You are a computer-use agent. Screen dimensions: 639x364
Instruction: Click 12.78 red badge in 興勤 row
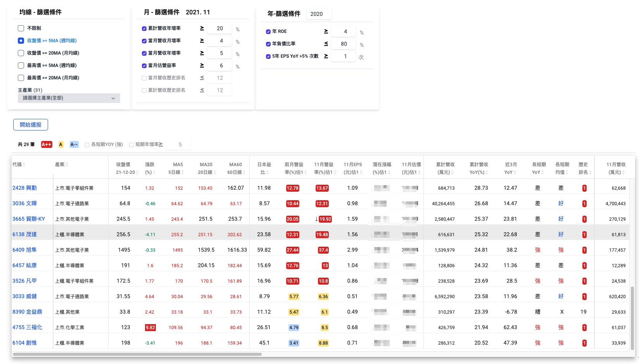292,188
